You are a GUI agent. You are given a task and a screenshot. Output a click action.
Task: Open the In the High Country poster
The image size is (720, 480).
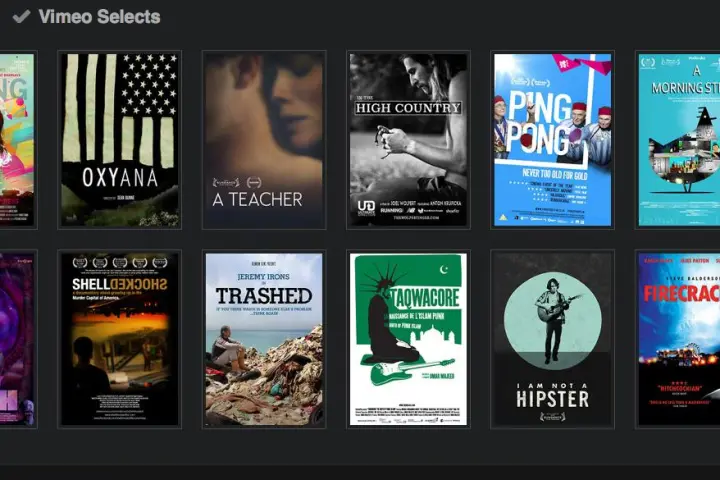pos(408,140)
